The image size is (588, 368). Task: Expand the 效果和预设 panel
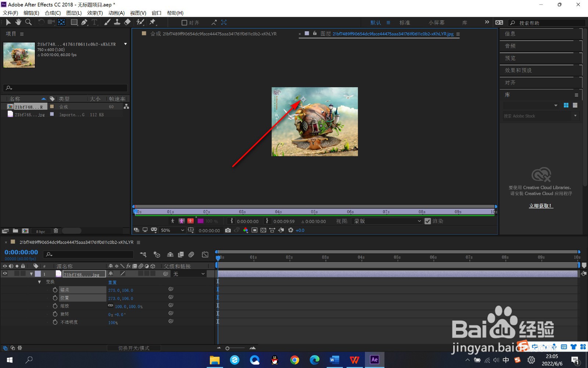pyautogui.click(x=518, y=70)
